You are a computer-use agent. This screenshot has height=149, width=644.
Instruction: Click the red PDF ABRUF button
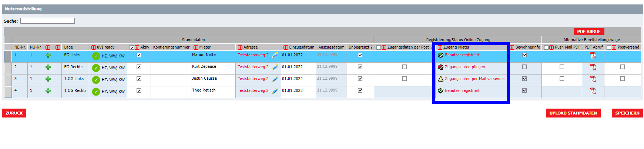pyautogui.click(x=589, y=32)
